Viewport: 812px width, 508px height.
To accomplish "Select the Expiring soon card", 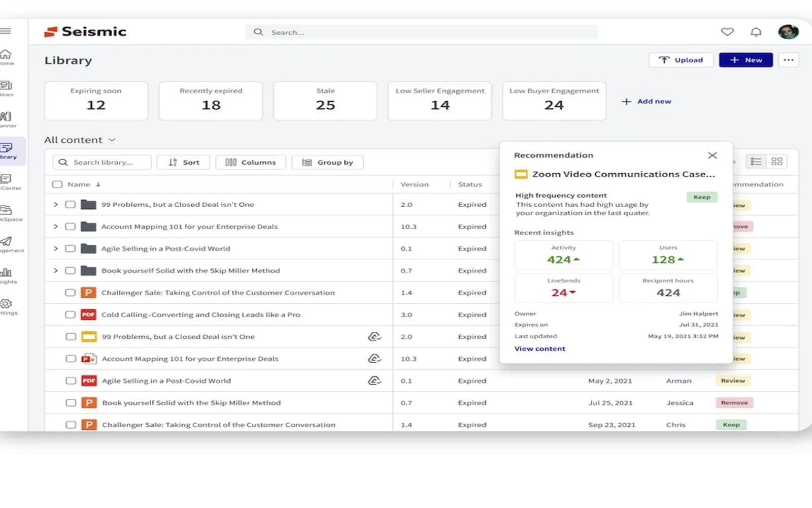I will [x=96, y=101].
